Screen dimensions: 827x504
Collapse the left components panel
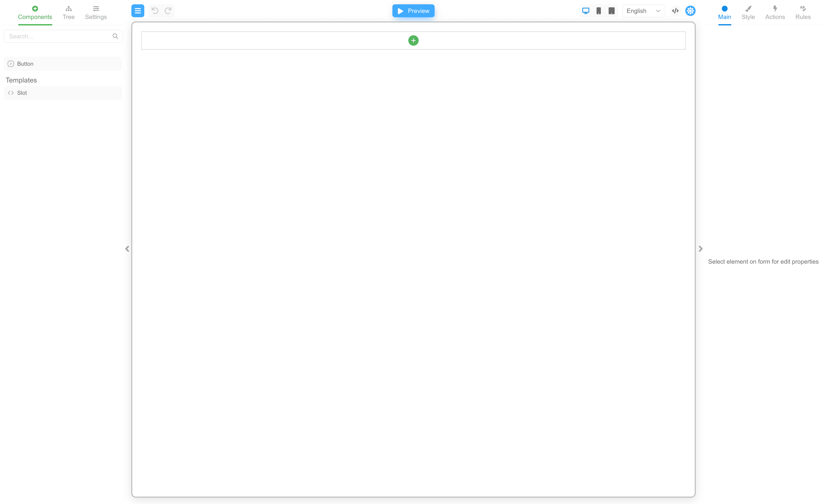[x=127, y=249]
